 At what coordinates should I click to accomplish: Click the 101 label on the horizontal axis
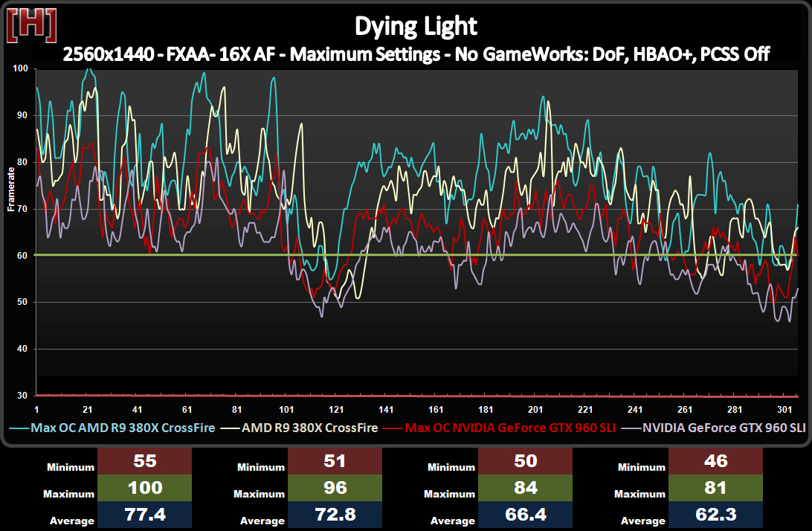pos(286,409)
